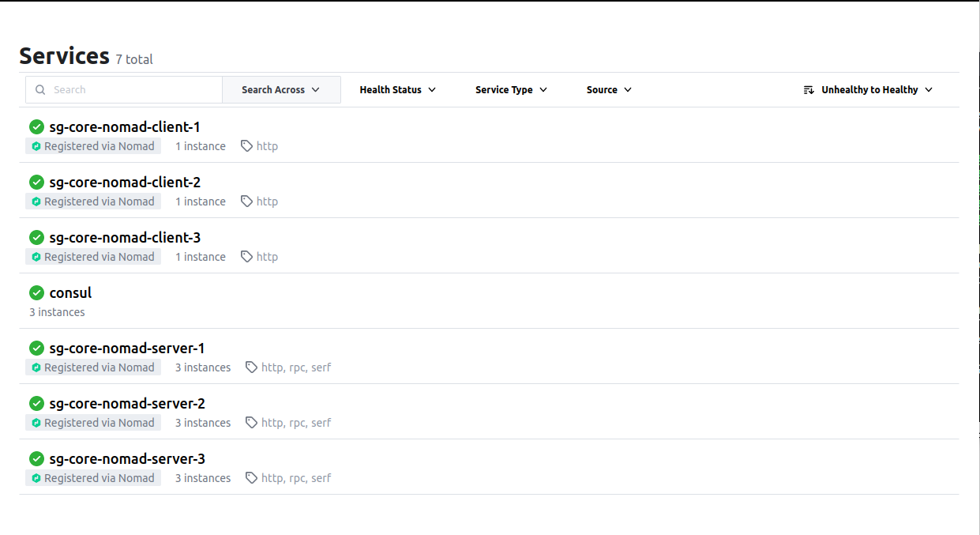Click the tag icon for sg-core-nomad-client-2

click(x=246, y=202)
